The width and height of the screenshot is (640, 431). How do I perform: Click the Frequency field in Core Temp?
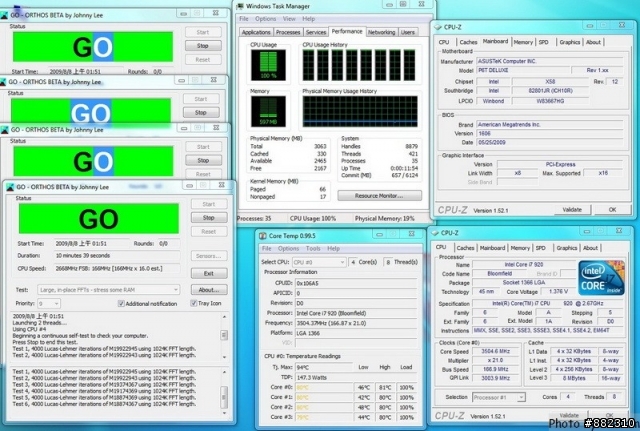[x=356, y=323]
